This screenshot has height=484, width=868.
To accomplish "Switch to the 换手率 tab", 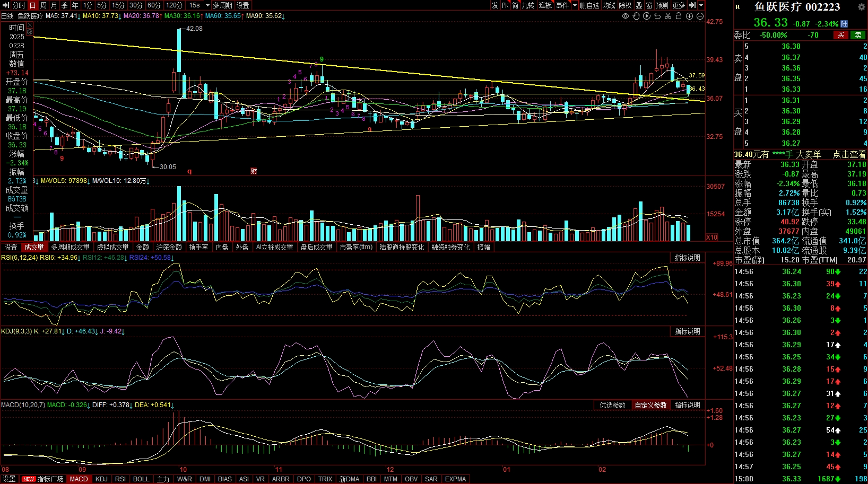I will 198,247.
